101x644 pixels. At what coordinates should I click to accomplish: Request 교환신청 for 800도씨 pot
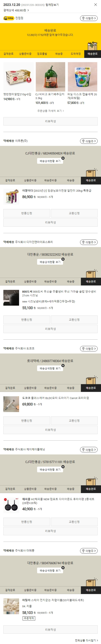(x=74, y=319)
